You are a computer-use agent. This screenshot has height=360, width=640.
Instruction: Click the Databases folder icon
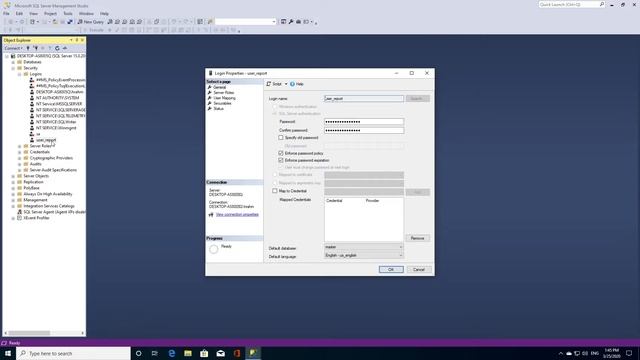point(19,62)
